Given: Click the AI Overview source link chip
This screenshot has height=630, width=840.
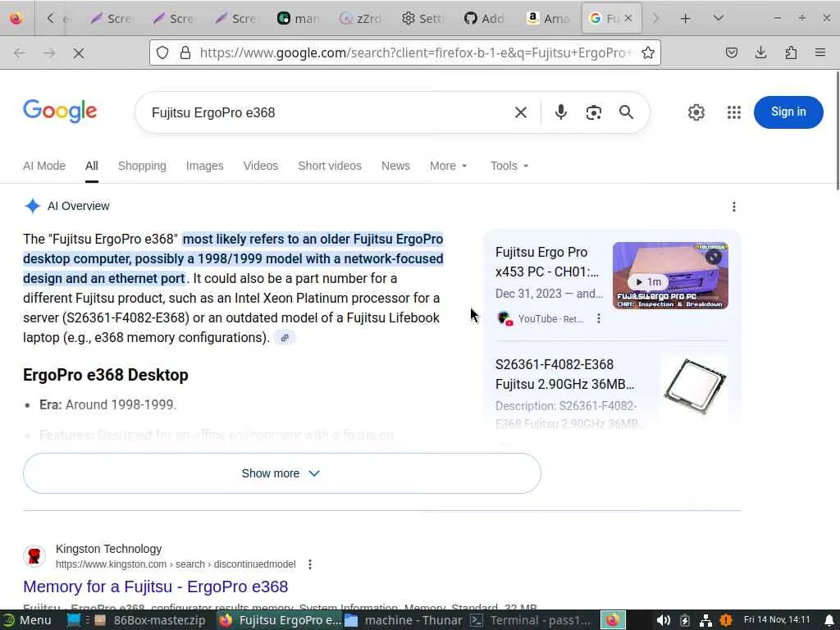Looking at the screenshot, I should pos(285,337).
